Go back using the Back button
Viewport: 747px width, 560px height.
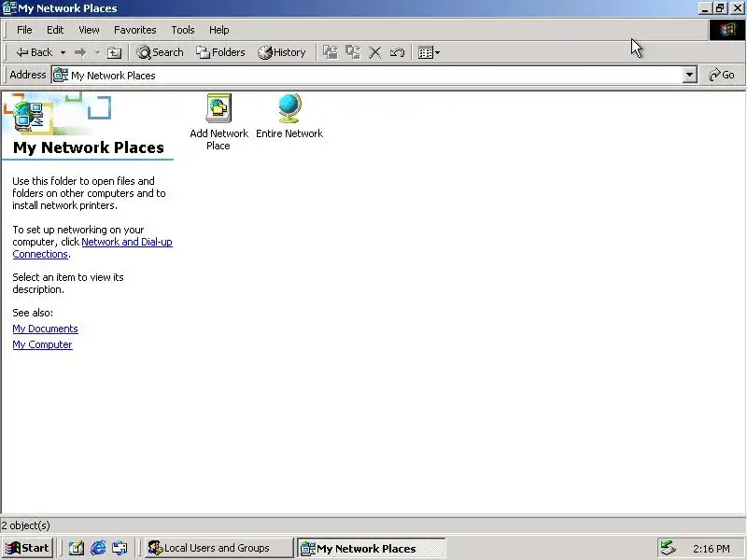click(35, 52)
